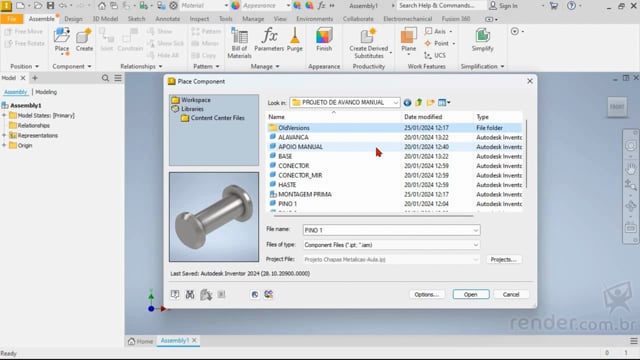Screen dimensions: 640x360
Task: Click the Cancel button
Action: [x=511, y=294]
